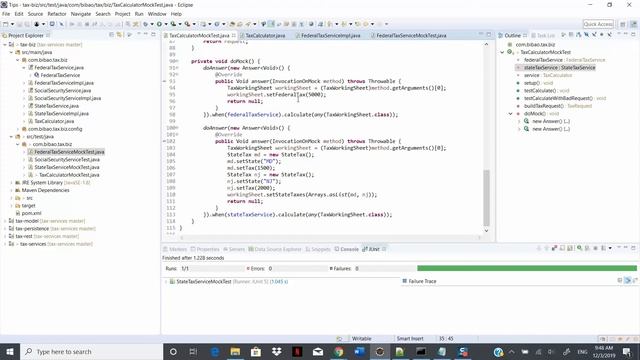Click Show Failures Only icon in JUnit view
Screen dimensions: 640x360
(554, 248)
